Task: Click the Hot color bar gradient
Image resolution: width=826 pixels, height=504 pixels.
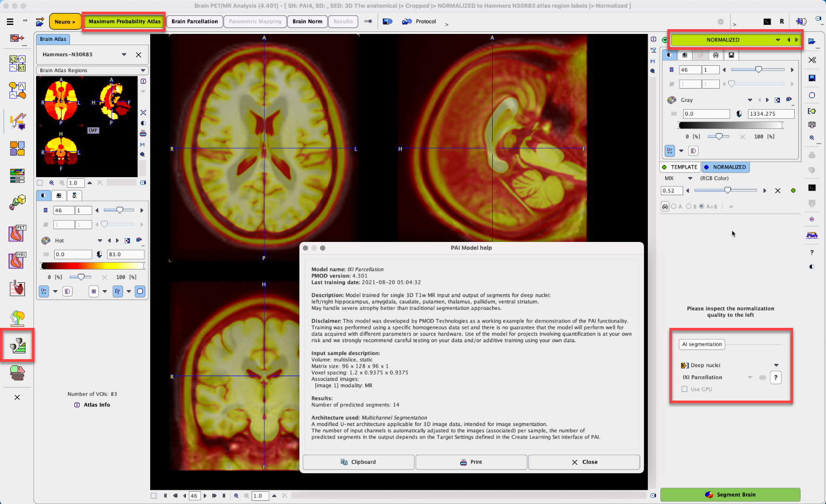Action: pyautogui.click(x=92, y=266)
